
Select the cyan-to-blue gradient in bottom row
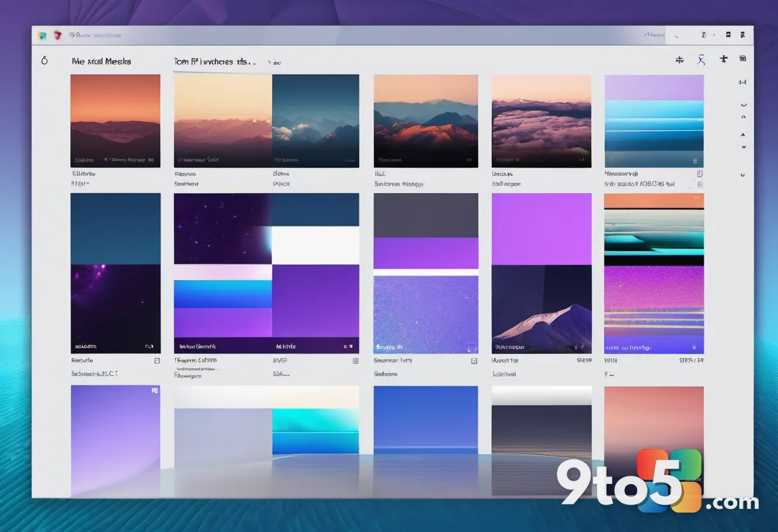[x=315, y=432]
